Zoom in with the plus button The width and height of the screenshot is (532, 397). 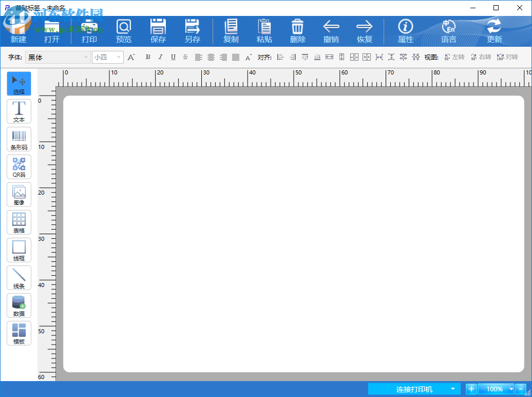coord(471,389)
